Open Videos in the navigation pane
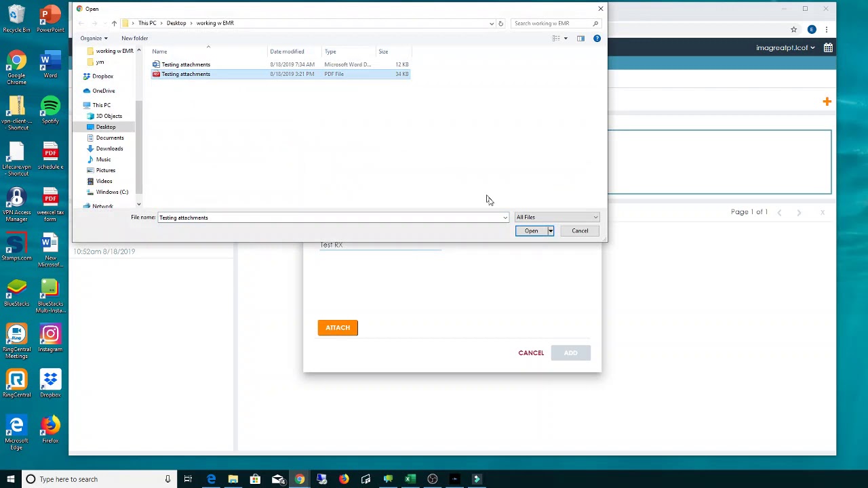Viewport: 868px width, 488px height. [x=104, y=181]
